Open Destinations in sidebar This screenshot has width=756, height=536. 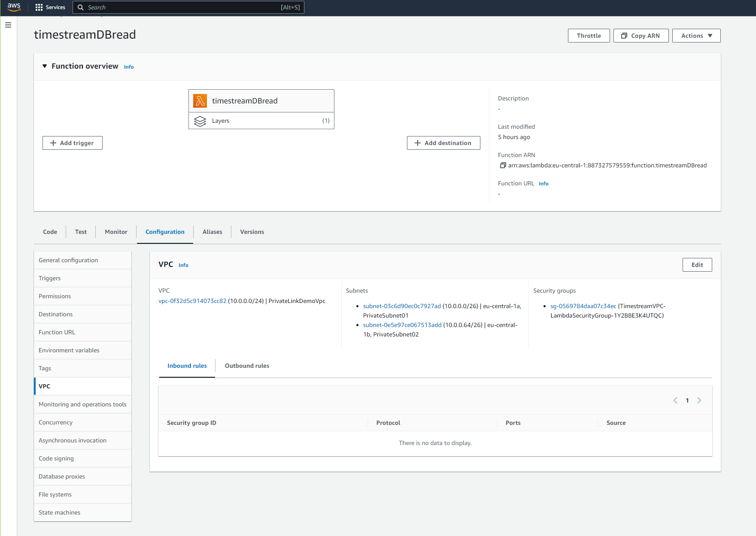coord(82,314)
